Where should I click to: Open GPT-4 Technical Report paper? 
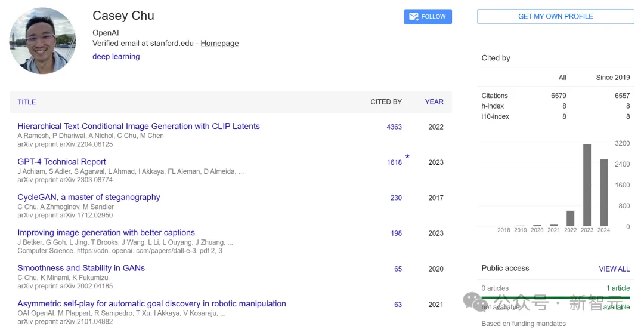pos(61,162)
